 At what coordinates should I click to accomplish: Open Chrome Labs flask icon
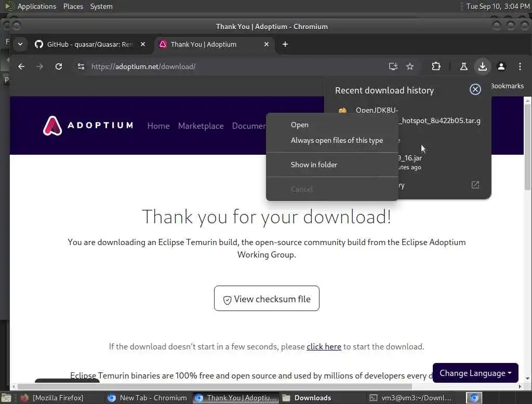tap(463, 66)
